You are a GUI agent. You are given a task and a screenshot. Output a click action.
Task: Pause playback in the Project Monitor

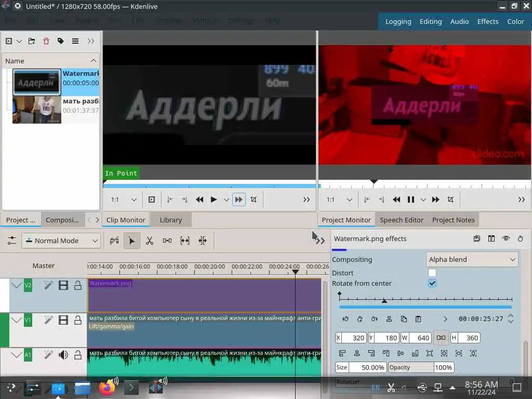[410, 199]
